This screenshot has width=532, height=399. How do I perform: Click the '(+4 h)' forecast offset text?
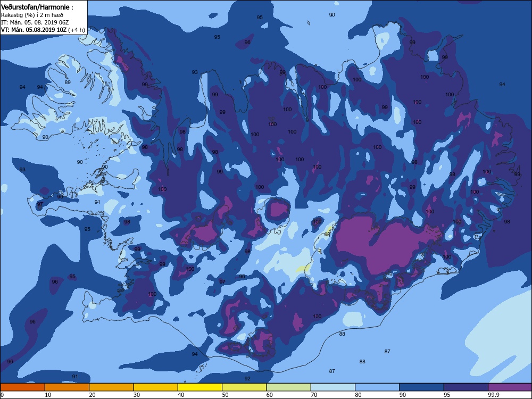point(77,30)
